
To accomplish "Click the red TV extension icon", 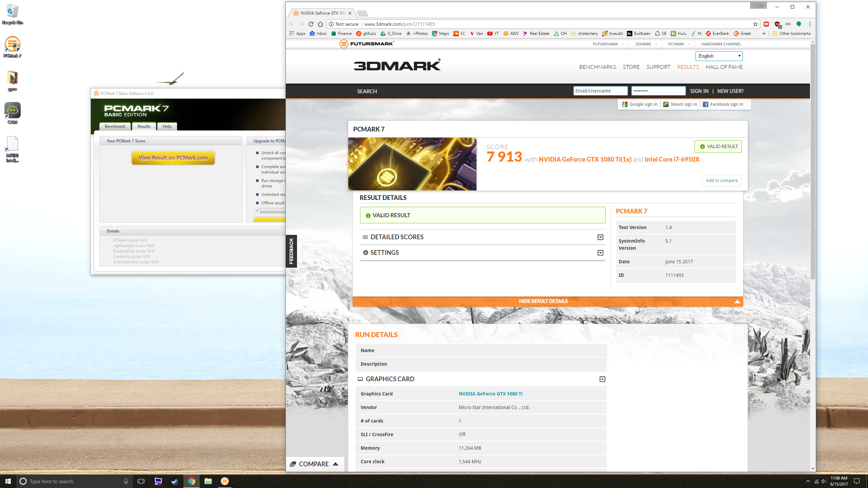I will pyautogui.click(x=766, y=24).
